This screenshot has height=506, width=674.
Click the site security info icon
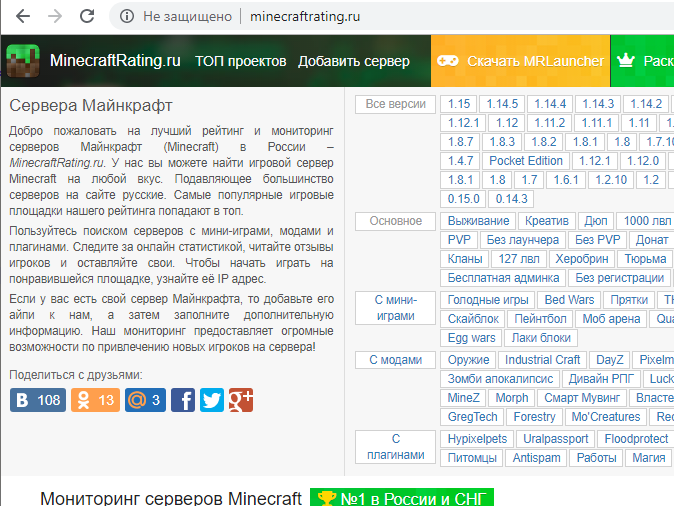[x=127, y=16]
